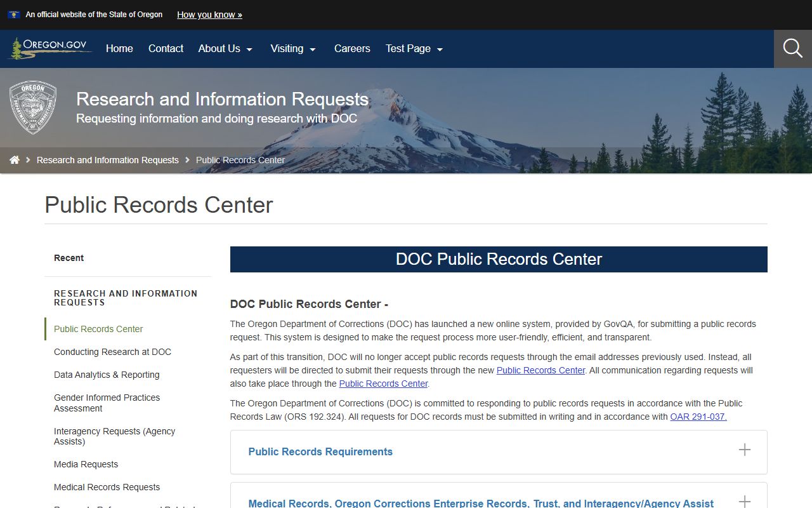Click the Public Records Center breadcrumb text
Screen dimensions: 812x508
coord(240,160)
